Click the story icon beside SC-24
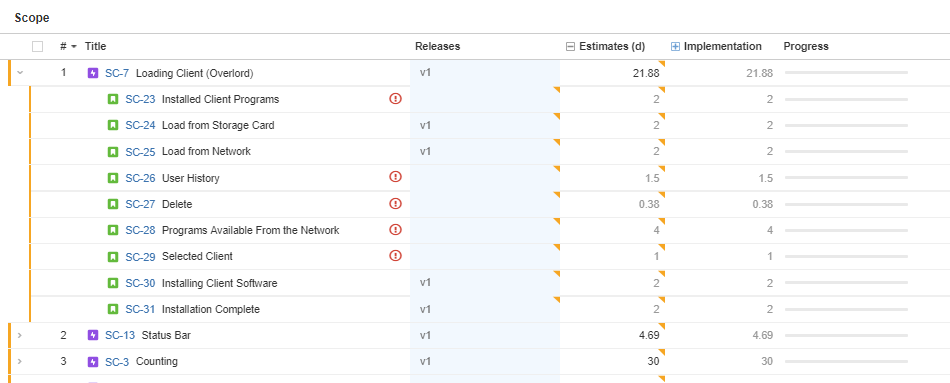Screen dimensions: 950x383 click(x=113, y=125)
